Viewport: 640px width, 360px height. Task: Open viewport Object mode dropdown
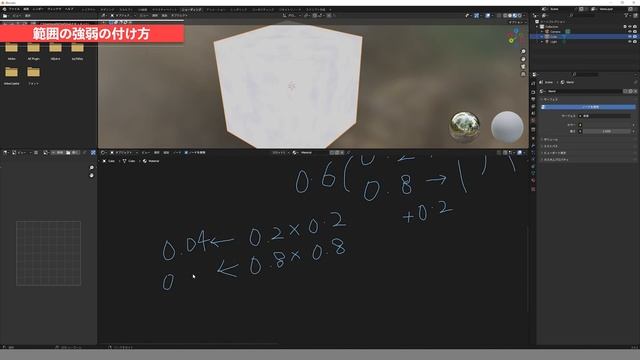(122, 16)
